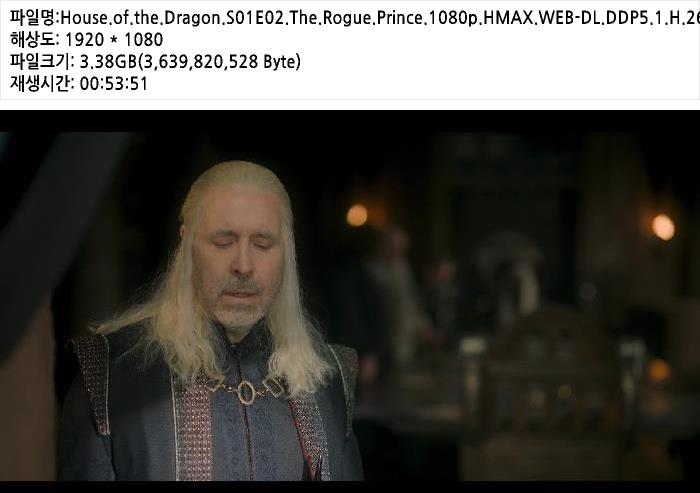Click the bottom black letterbox bar
The width and height of the screenshot is (700, 493).
click(350, 487)
